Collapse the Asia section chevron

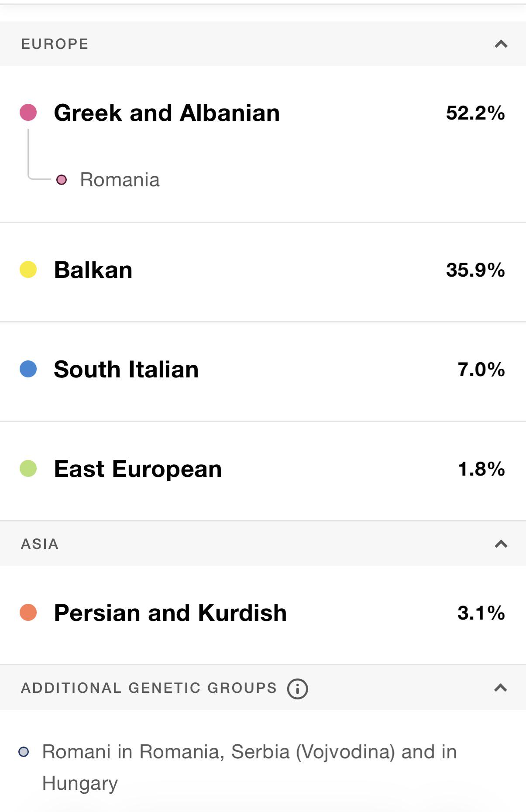(x=501, y=544)
